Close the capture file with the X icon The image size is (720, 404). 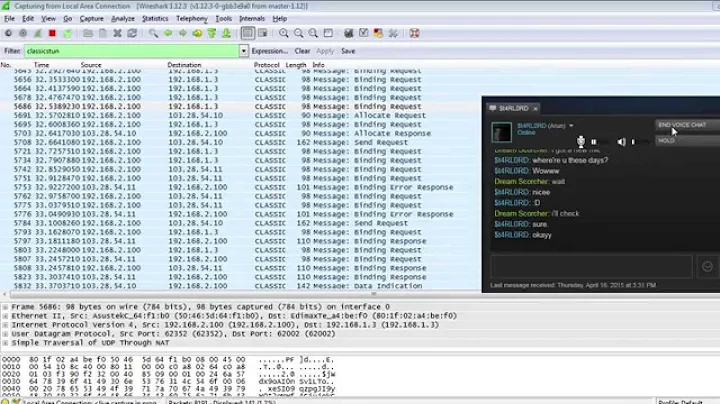pos(117,33)
